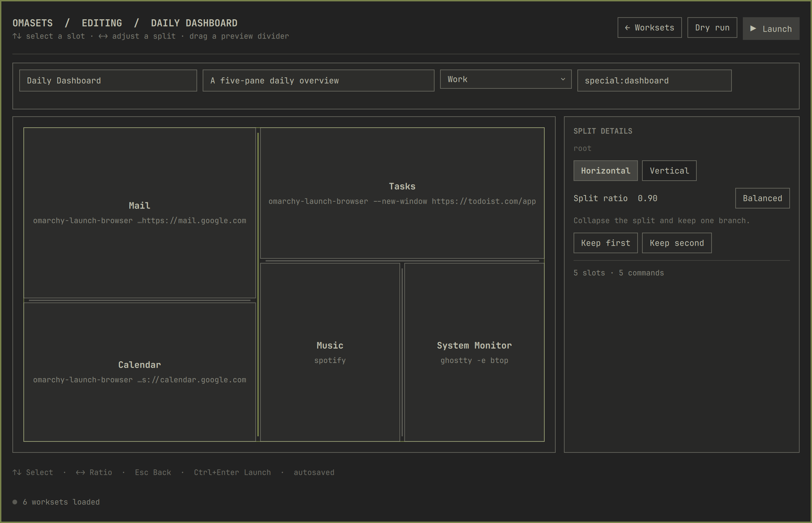Start a Dry run

(712, 28)
